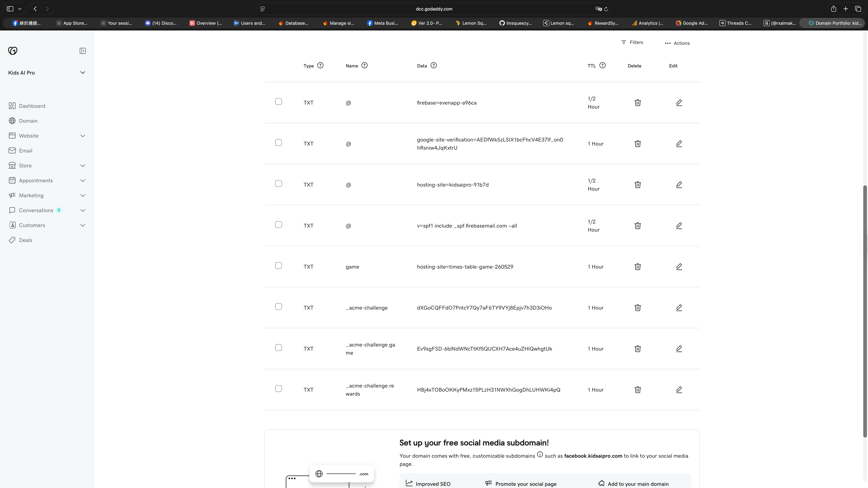Open the Actions menu

[x=677, y=43]
